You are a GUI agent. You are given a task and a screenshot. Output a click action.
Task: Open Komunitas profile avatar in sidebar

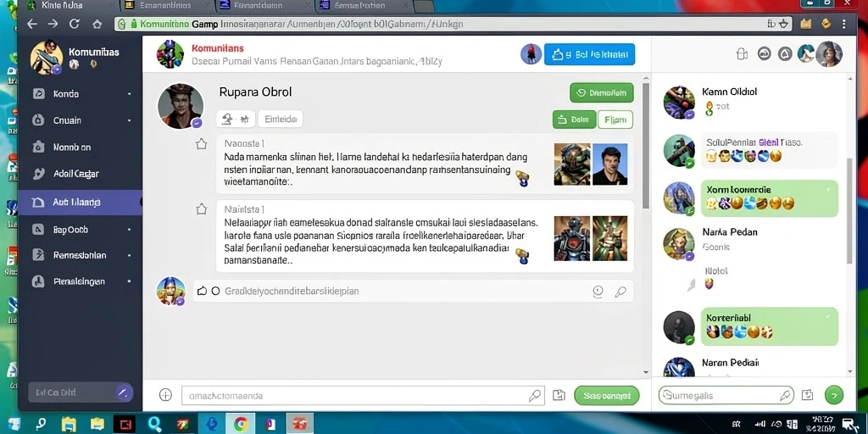point(46,58)
